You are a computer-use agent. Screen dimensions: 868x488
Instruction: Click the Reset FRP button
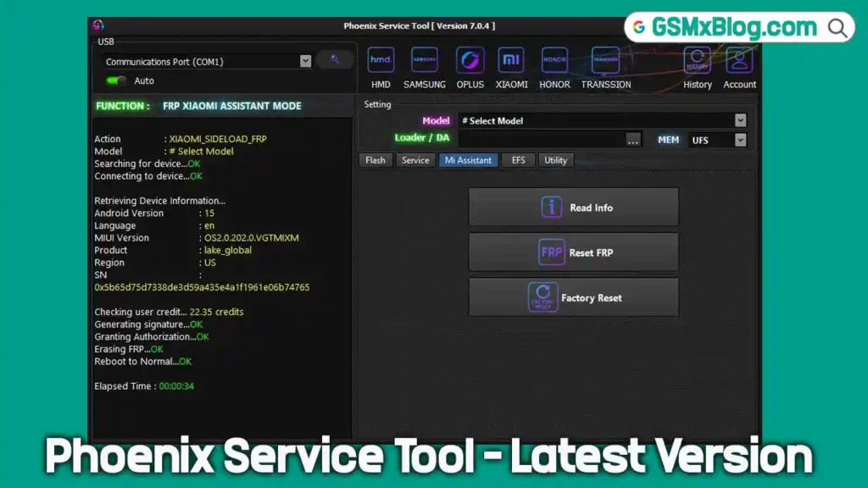(573, 252)
